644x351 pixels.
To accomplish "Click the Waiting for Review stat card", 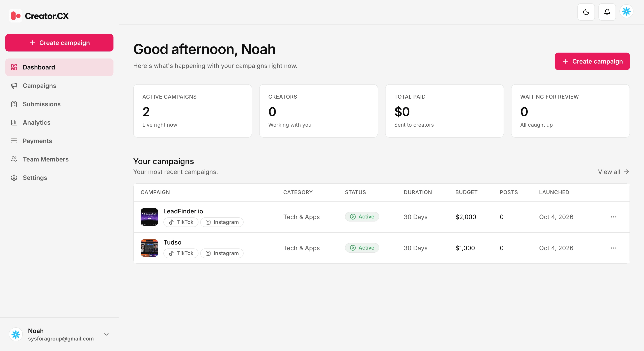I will point(570,111).
